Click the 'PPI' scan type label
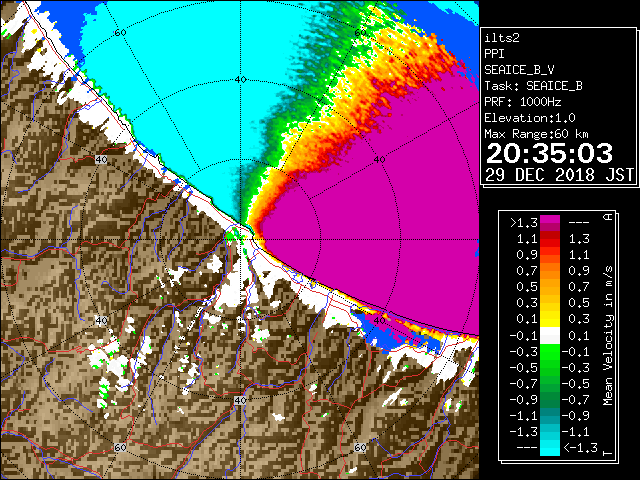640x480 pixels. pyautogui.click(x=494, y=54)
